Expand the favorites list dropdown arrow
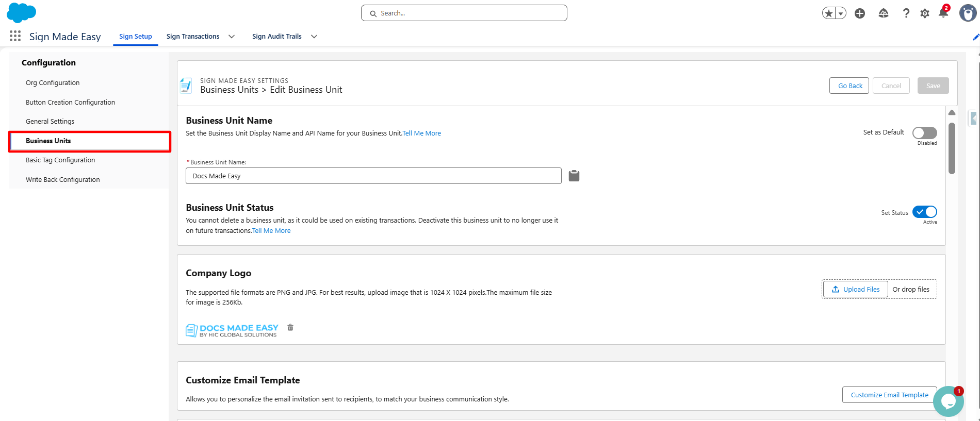The image size is (980, 421). [841, 13]
